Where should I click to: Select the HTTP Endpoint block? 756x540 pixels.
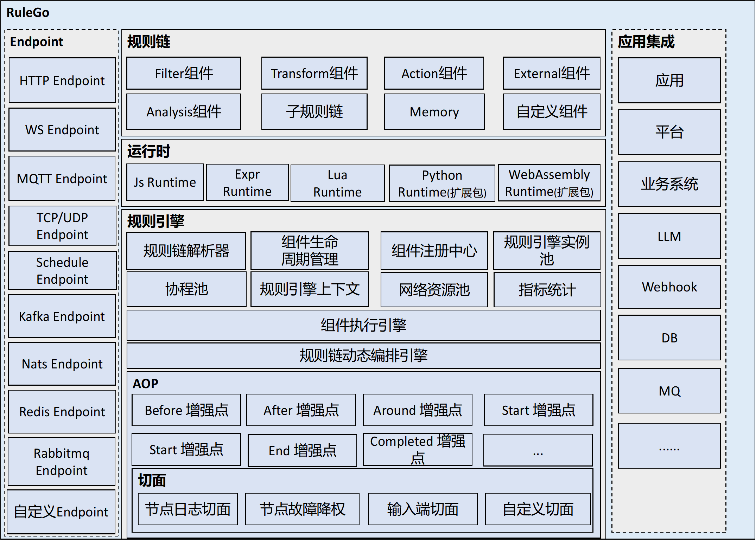click(x=62, y=80)
